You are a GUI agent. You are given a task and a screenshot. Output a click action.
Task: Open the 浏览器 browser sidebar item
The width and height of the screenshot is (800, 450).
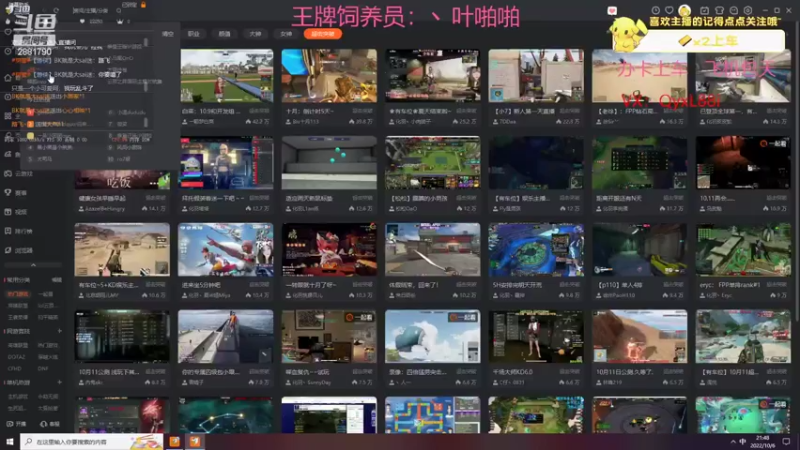18,251
